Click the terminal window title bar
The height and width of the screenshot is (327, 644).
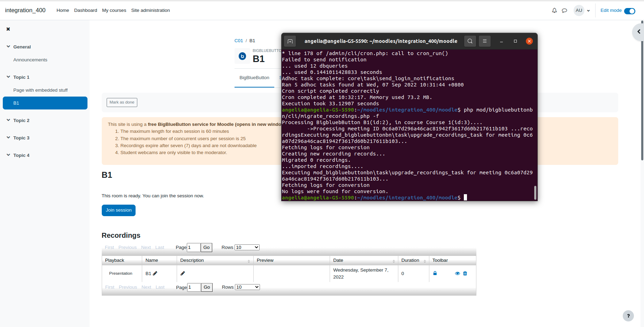pos(381,41)
